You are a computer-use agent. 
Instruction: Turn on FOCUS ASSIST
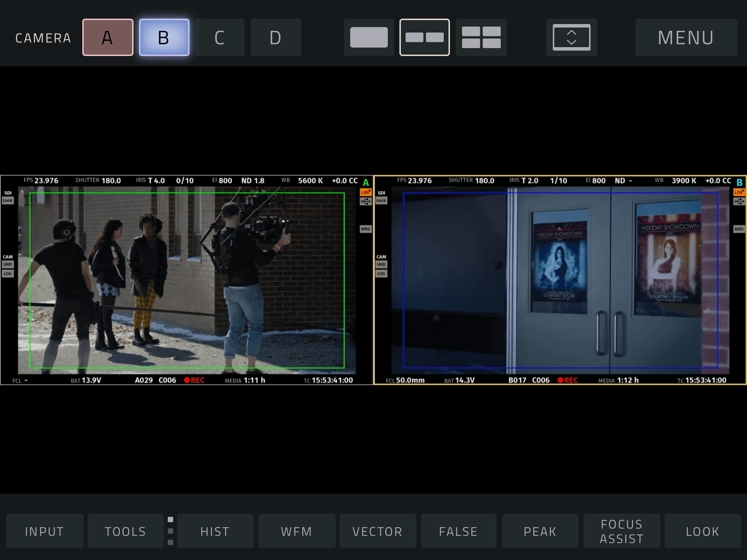click(621, 531)
